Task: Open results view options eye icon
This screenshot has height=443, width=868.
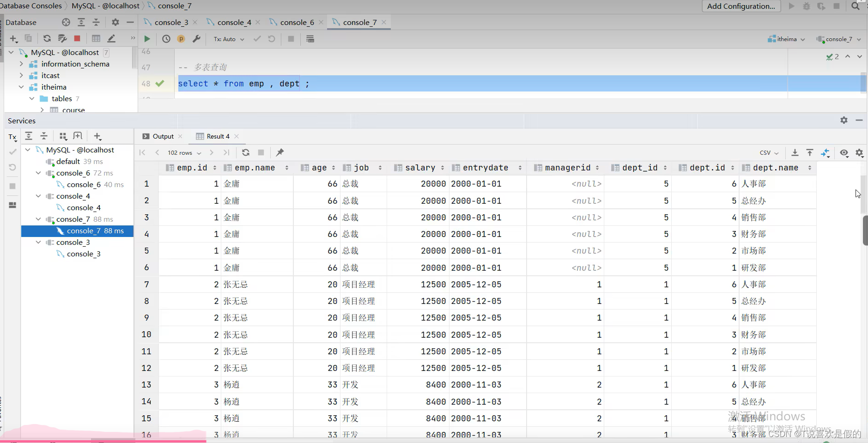Action: click(x=844, y=153)
